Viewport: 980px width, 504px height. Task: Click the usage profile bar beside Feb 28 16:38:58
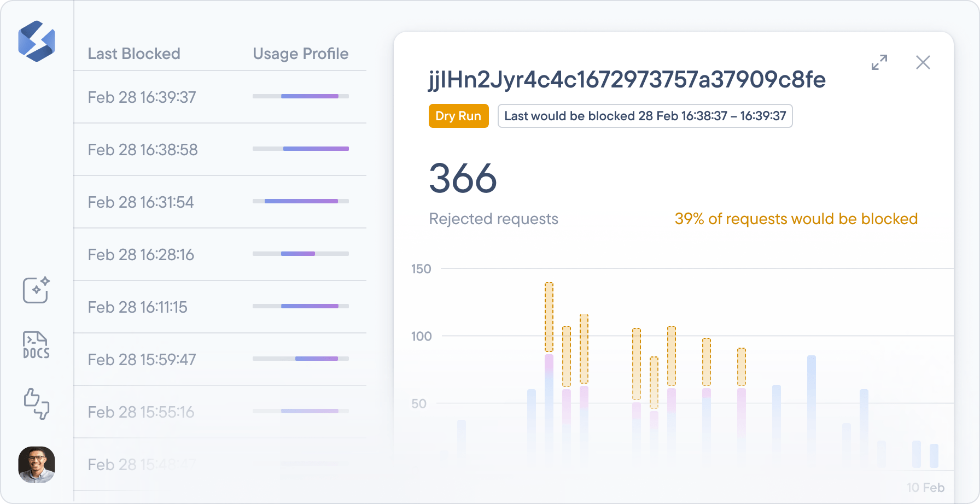click(300, 148)
